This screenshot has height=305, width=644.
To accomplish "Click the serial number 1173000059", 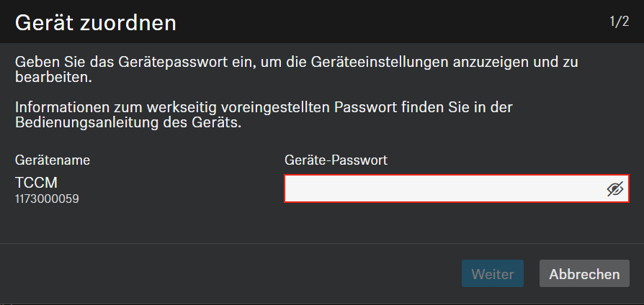I will pos(47,198).
